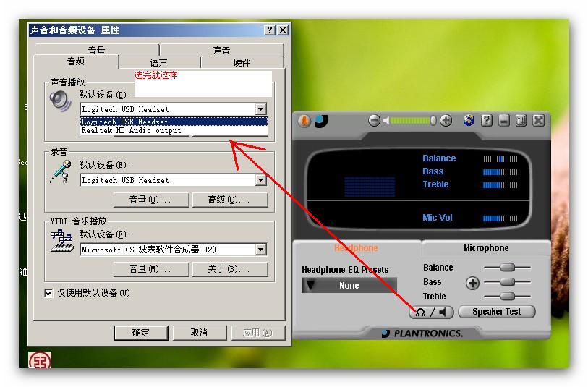Click the green master volume slider
The image size is (588, 387).
(x=412, y=121)
